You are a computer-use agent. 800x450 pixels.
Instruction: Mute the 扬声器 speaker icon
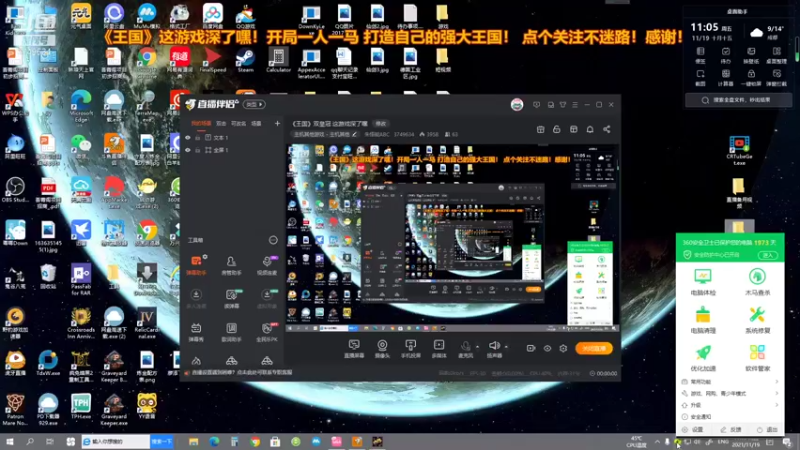coord(494,349)
